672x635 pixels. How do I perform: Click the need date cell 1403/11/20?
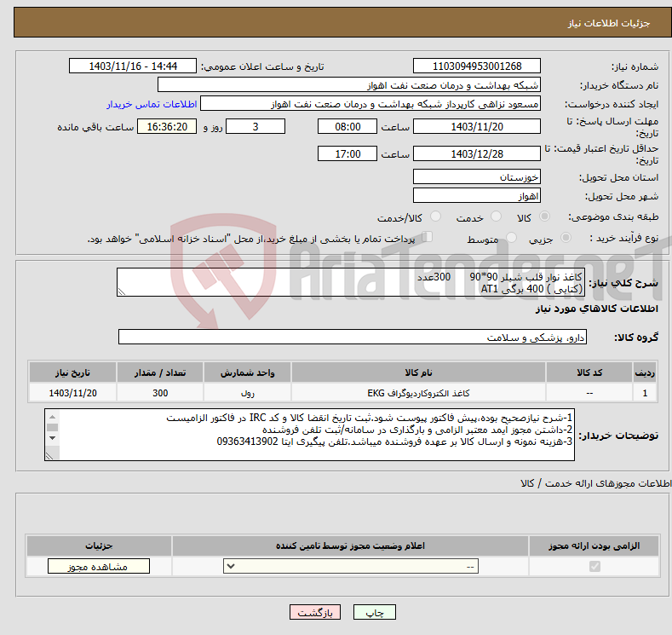point(72,393)
